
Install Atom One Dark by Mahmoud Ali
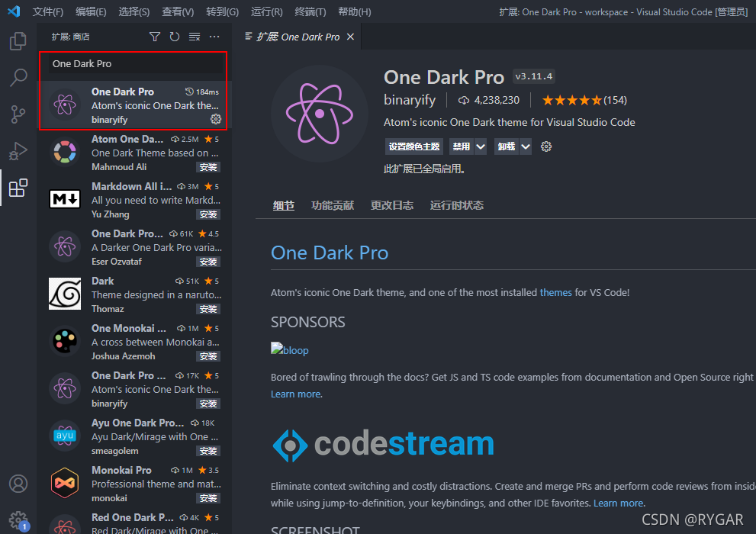click(x=208, y=167)
